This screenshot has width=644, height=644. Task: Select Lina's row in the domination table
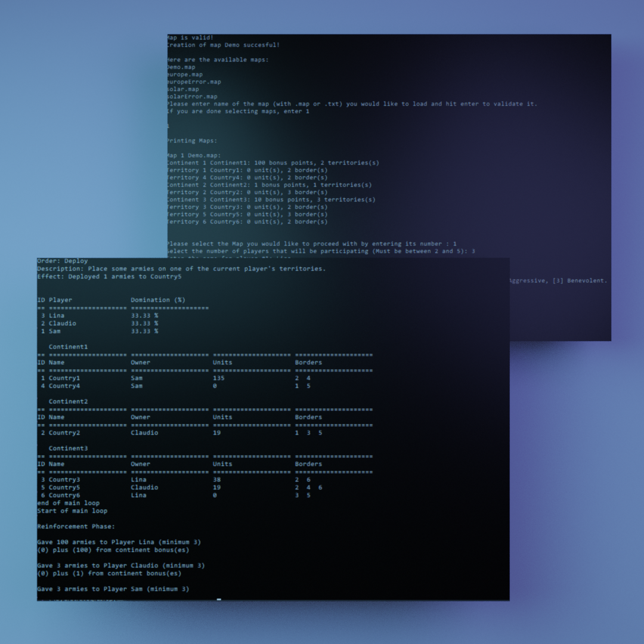click(57, 315)
